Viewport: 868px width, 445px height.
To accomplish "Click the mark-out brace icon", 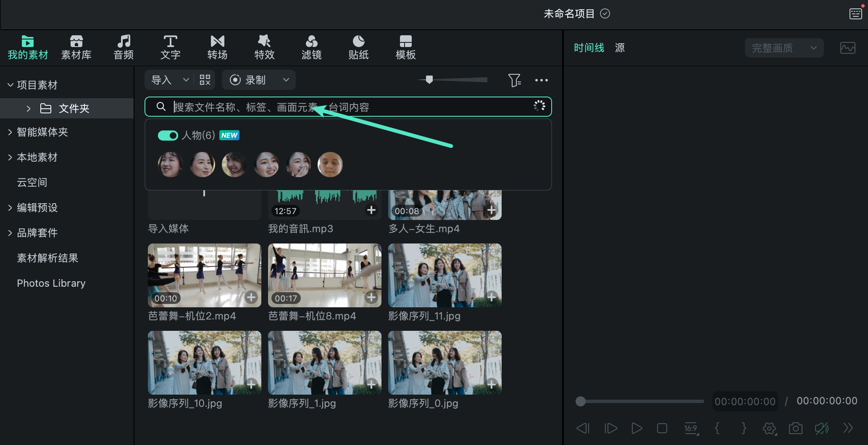I will coord(744,428).
